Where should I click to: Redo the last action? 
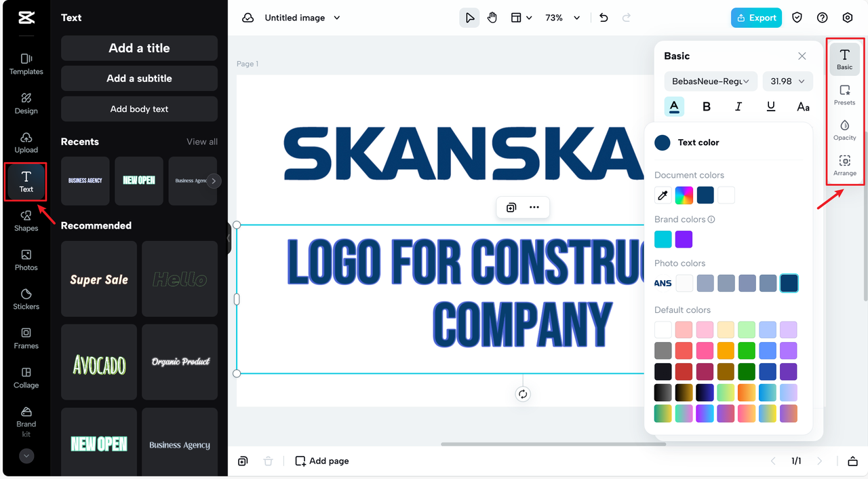[627, 18]
